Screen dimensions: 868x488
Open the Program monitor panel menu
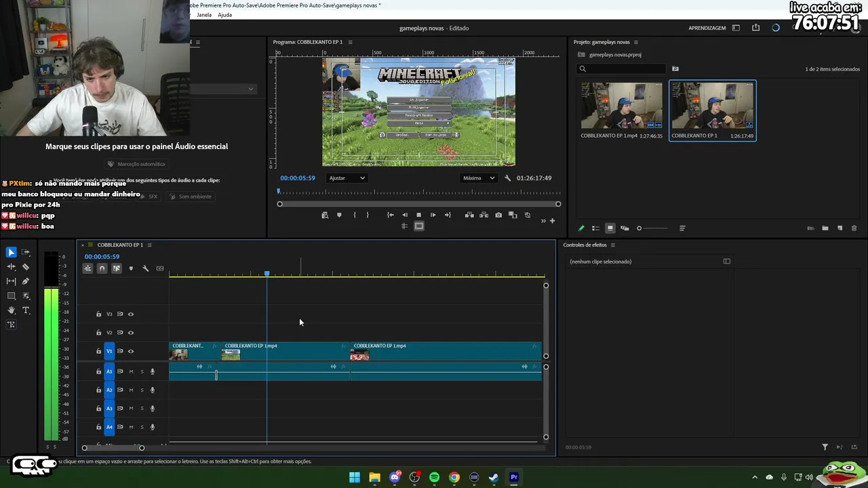(351, 42)
